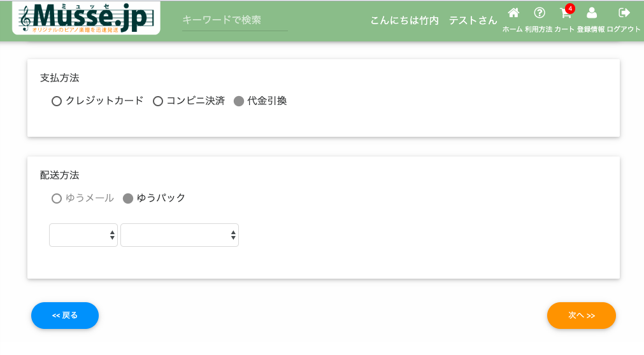Select ゆうメール delivery option

57,198
